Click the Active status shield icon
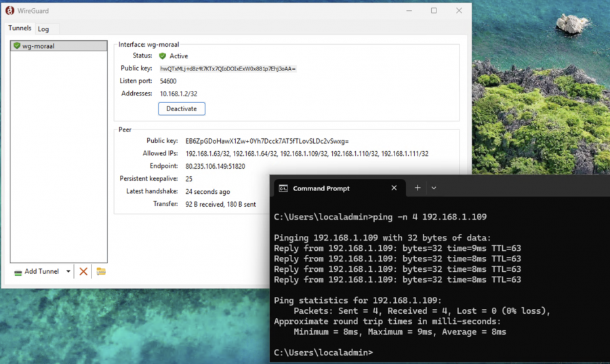Image resolution: width=610 pixels, height=364 pixels. coord(163,56)
